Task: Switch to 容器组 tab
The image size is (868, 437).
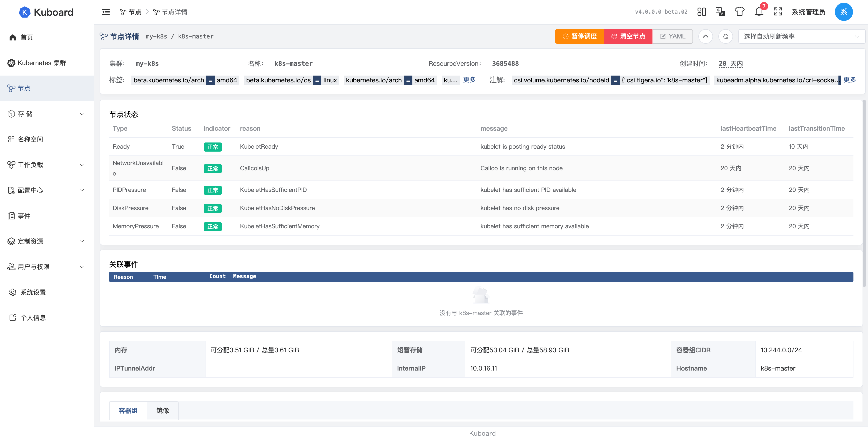Action: (x=128, y=410)
